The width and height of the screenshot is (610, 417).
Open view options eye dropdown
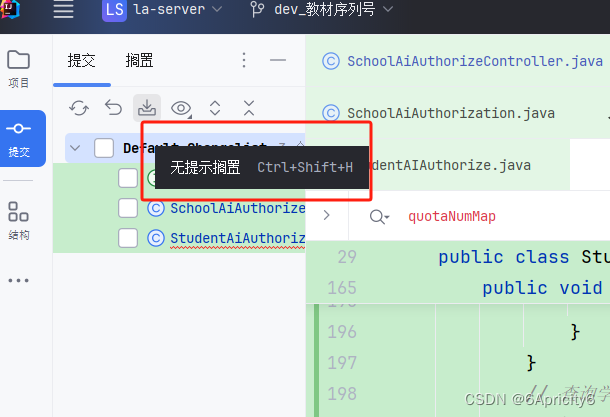[x=181, y=108]
